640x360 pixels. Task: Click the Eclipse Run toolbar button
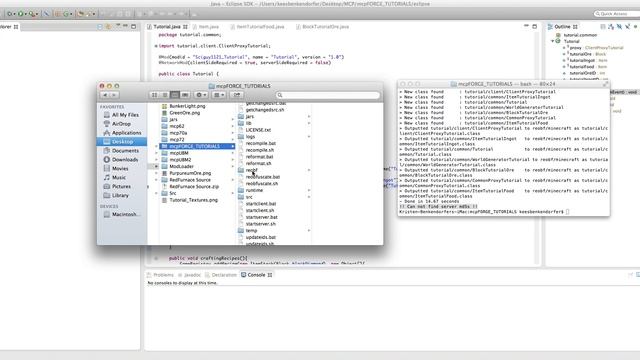point(20,14)
